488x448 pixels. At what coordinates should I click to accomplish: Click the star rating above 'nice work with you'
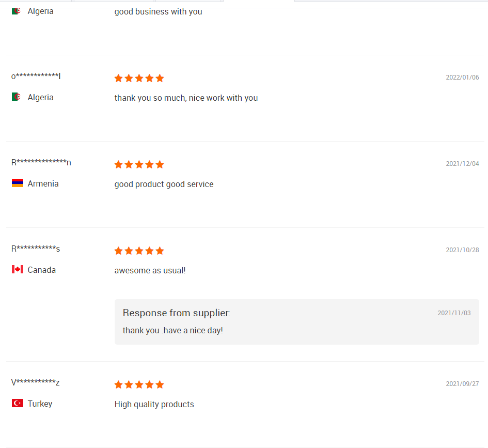pos(139,78)
